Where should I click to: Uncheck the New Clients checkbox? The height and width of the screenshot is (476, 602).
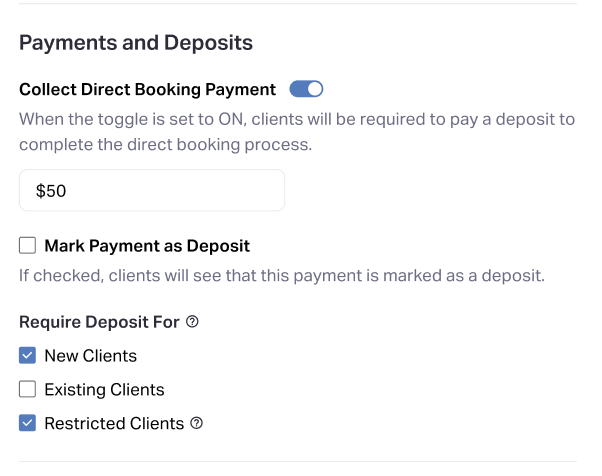(x=28, y=356)
